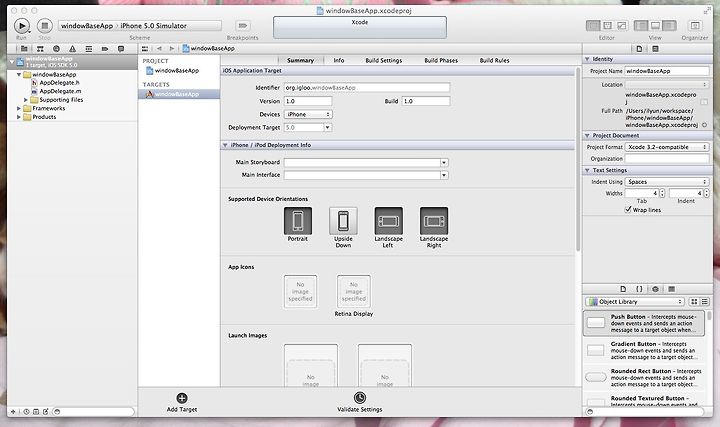720x427 pixels.
Task: Show the Quick Help inspector
Action: [655, 49]
